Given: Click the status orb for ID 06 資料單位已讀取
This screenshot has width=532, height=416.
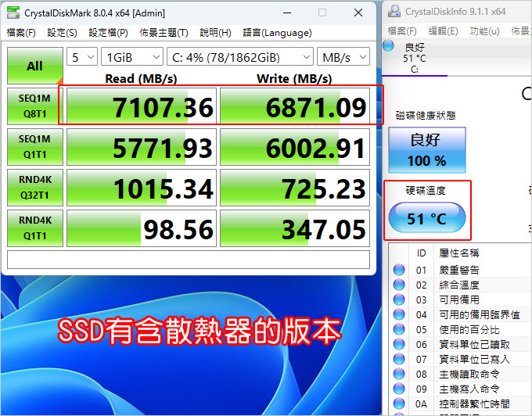Looking at the screenshot, I should [x=399, y=345].
